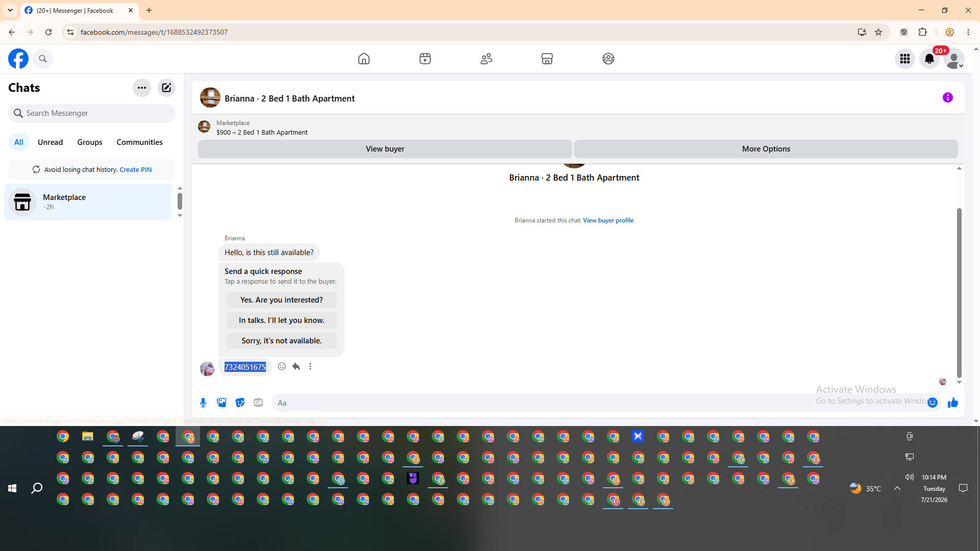Screen dimensions: 980x551
Task: Open the Marketplace chat in the list
Action: click(88, 202)
